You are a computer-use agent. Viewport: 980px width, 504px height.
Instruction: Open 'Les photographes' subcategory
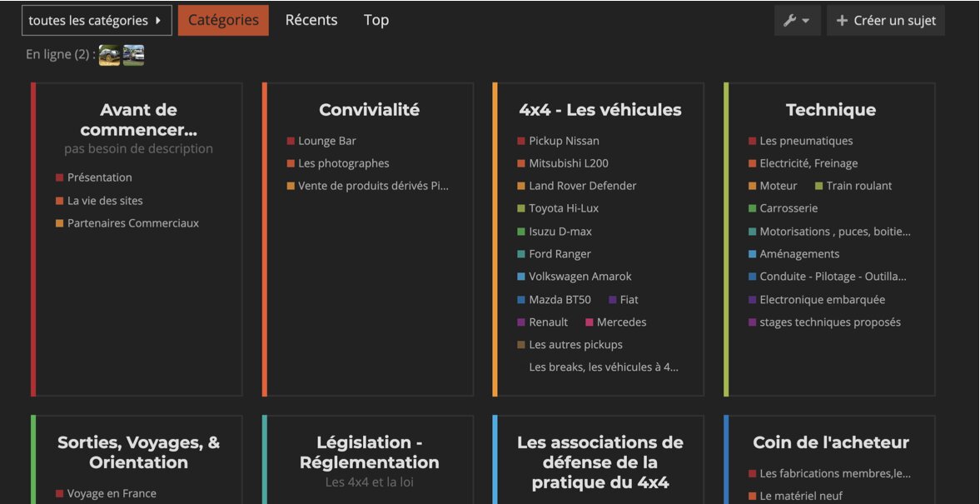[x=337, y=164]
